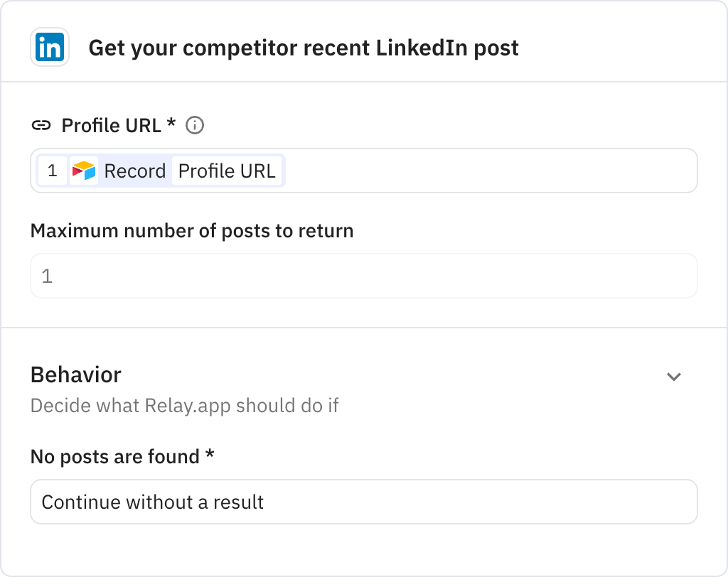Click the LinkedIn app icon in the header
Image resolution: width=728 pixels, height=577 pixels.
48,48
